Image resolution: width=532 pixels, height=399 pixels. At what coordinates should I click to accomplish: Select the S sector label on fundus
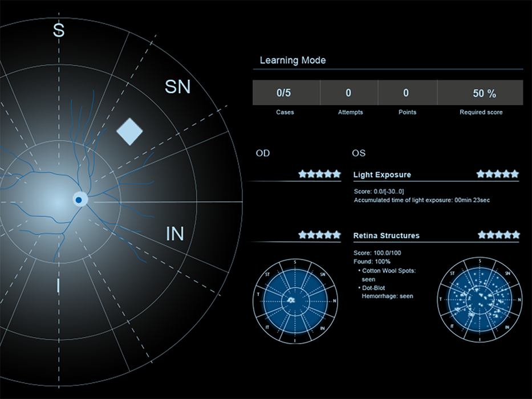[58, 31]
